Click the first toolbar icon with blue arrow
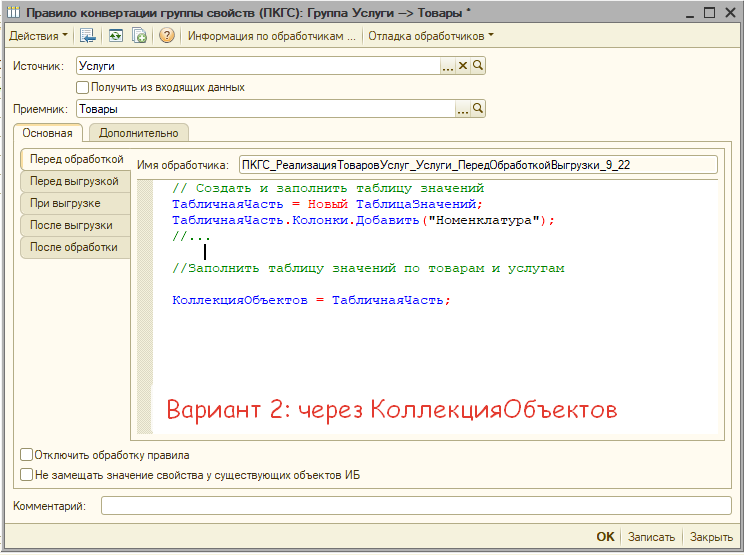The height and width of the screenshot is (555, 744). (x=87, y=36)
